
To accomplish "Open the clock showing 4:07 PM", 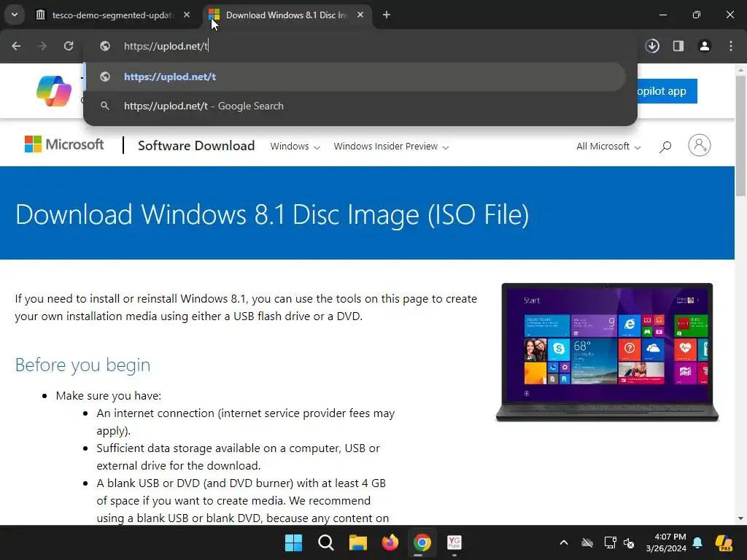I will coord(666,542).
